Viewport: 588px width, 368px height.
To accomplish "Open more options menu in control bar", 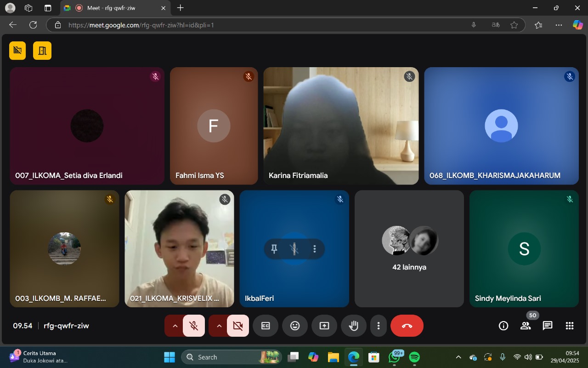I will click(x=379, y=326).
